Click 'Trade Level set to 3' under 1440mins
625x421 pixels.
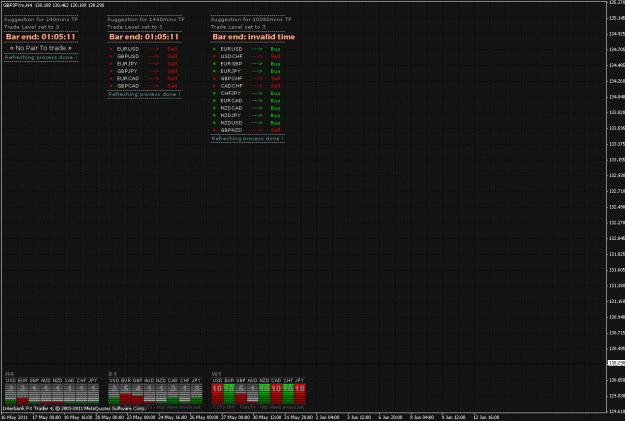pos(135,27)
